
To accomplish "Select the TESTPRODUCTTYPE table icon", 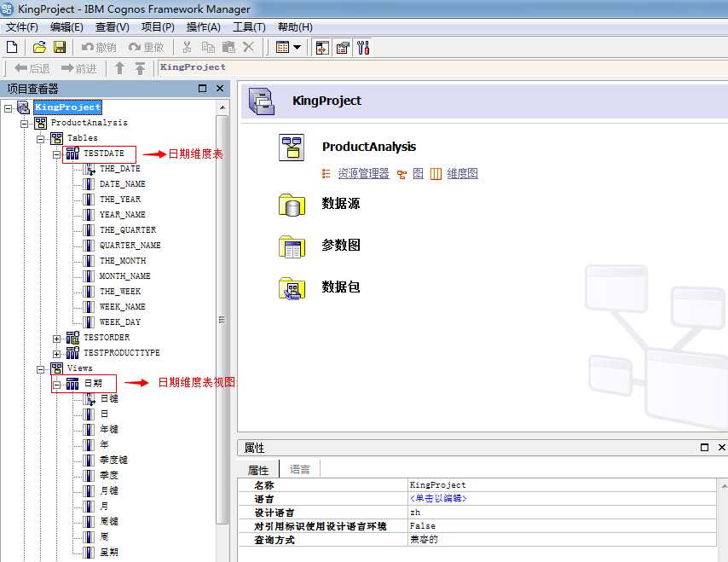I will point(72,353).
